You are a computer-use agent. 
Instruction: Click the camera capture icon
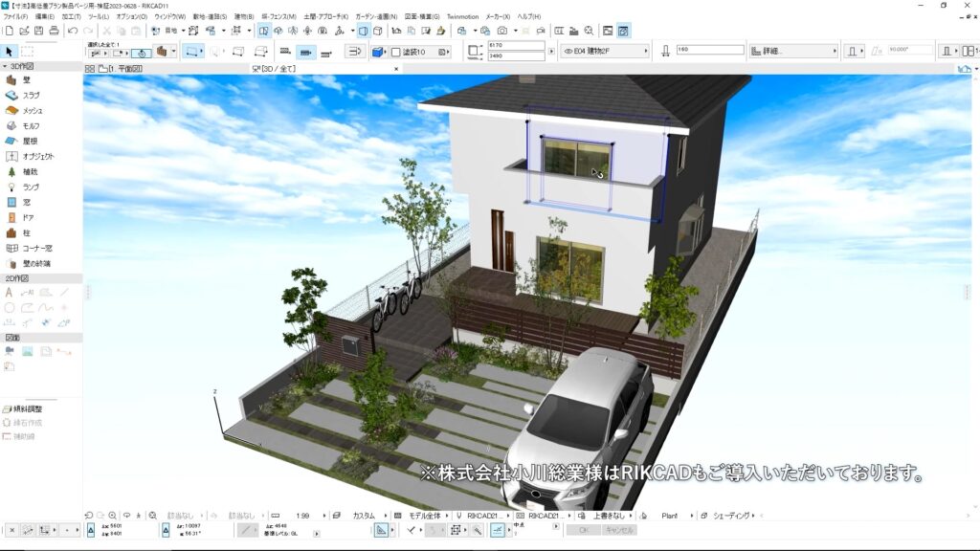tap(501, 31)
